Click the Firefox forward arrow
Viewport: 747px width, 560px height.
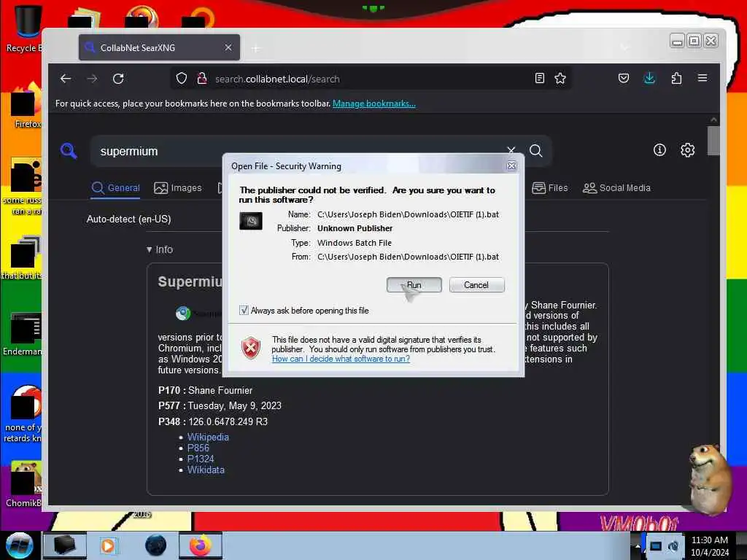[x=92, y=79]
